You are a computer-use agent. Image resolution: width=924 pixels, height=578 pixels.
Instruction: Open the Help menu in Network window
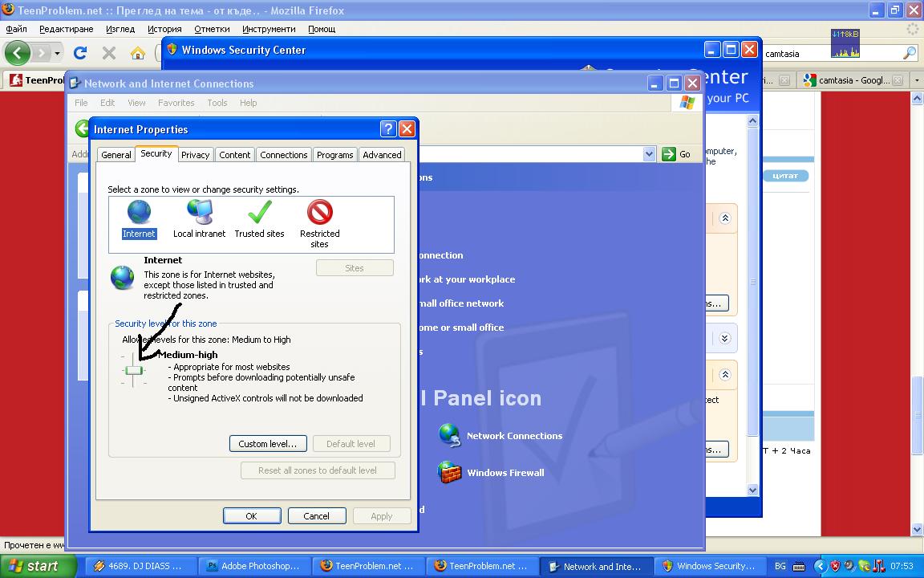point(248,103)
